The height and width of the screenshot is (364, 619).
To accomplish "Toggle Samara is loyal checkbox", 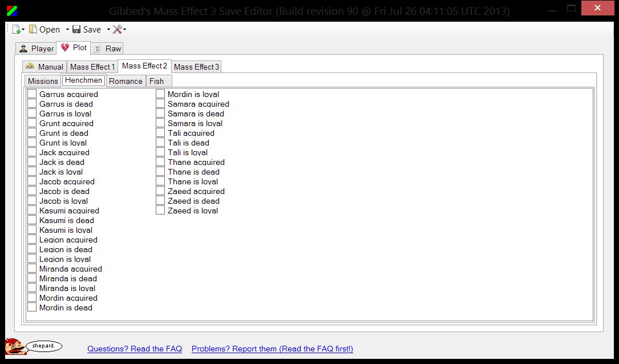I will (160, 123).
